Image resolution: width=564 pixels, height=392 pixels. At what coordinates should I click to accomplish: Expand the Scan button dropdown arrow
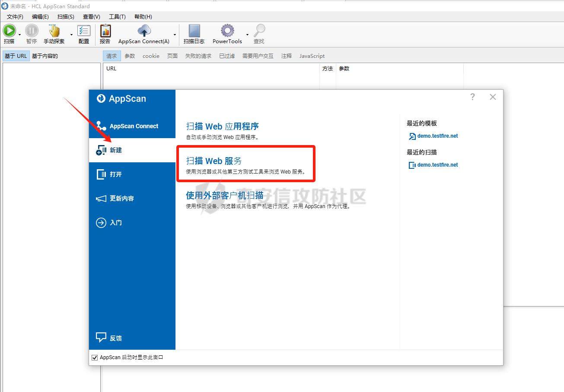click(x=19, y=35)
